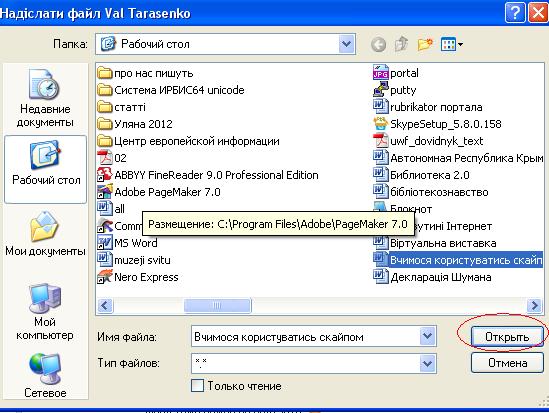549x413 pixels.
Task: Select Уляна 2012 folder icon
Action: tap(104, 124)
